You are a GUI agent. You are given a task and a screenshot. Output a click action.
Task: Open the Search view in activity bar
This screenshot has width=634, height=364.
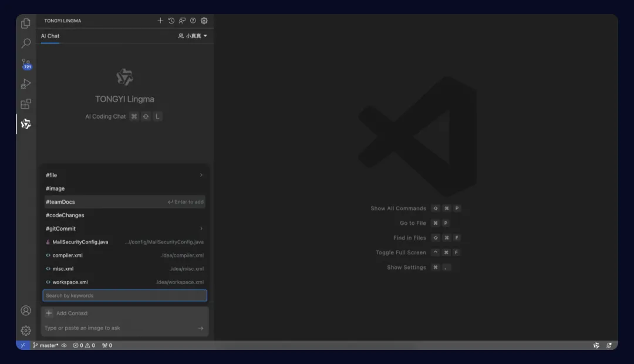click(25, 43)
